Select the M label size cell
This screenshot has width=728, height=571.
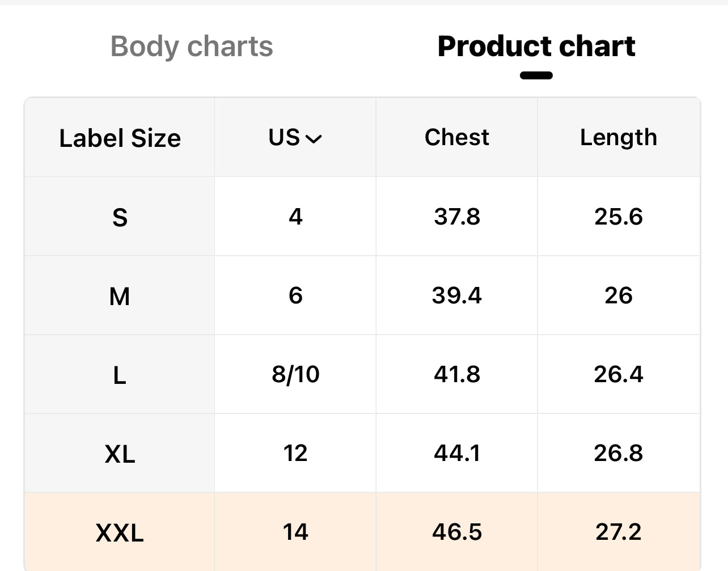click(120, 296)
